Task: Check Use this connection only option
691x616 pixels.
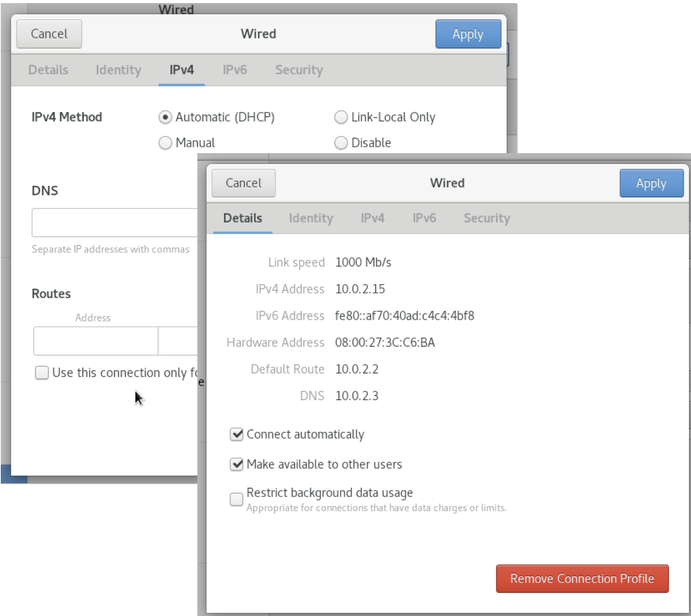Action: [42, 373]
